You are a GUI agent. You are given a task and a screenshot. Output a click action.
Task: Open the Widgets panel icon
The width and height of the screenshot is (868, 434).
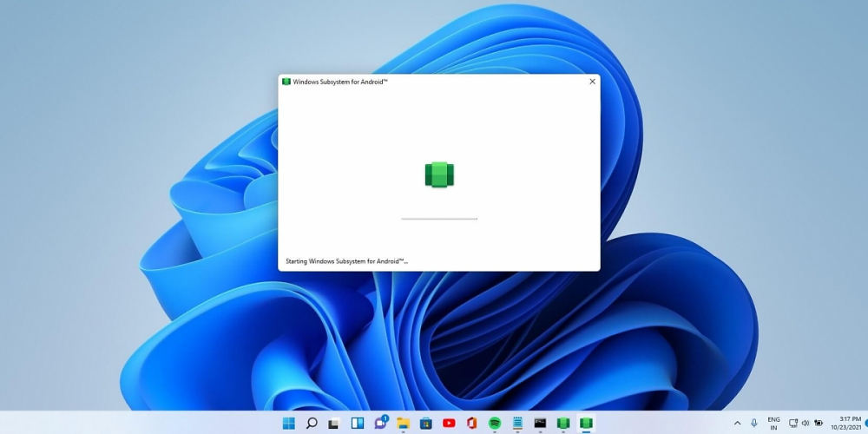click(357, 424)
